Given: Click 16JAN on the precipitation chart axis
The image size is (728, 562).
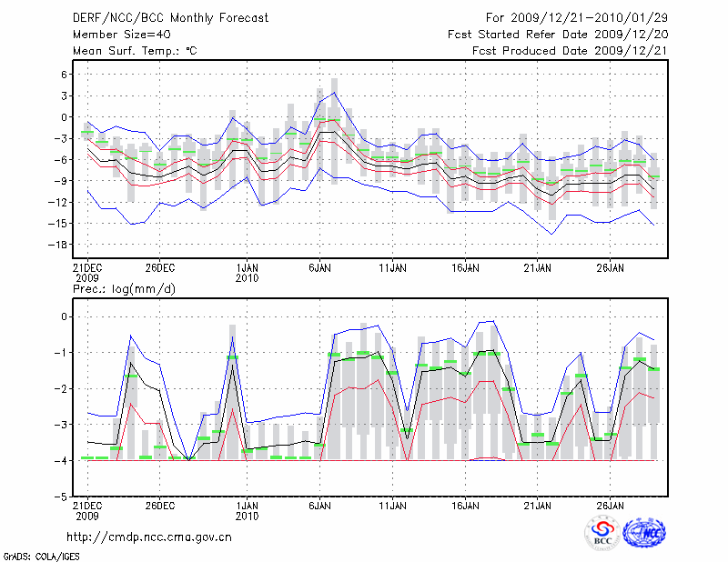Looking at the screenshot, I should click(464, 505).
